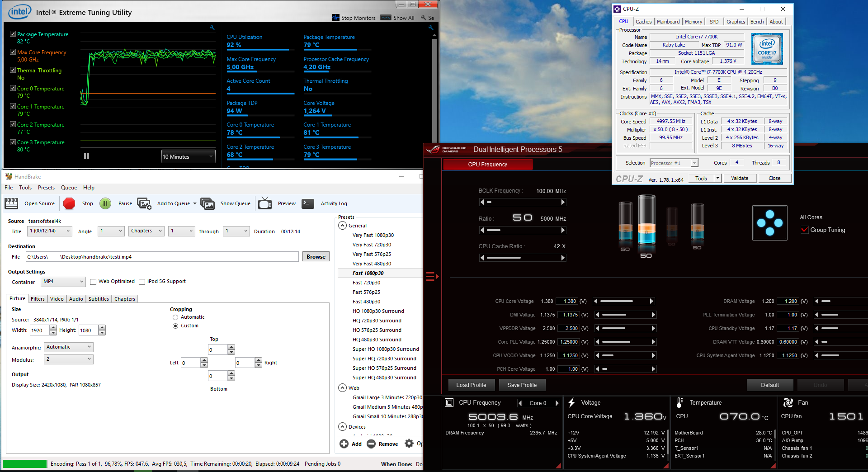Click the red side menu expand icon

pos(432,276)
